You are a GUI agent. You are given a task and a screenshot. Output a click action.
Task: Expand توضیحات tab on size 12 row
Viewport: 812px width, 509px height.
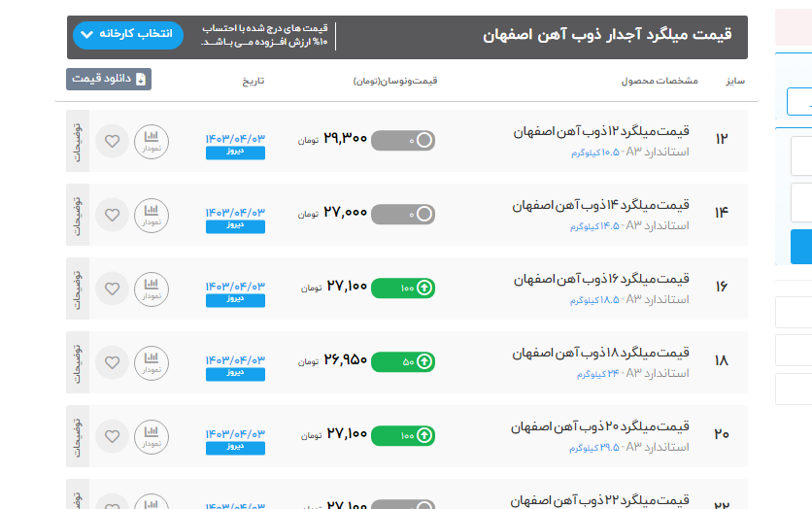coord(78,142)
